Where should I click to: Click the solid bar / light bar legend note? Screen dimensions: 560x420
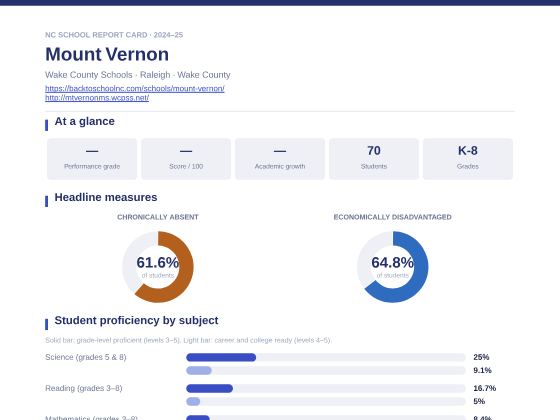(188, 340)
